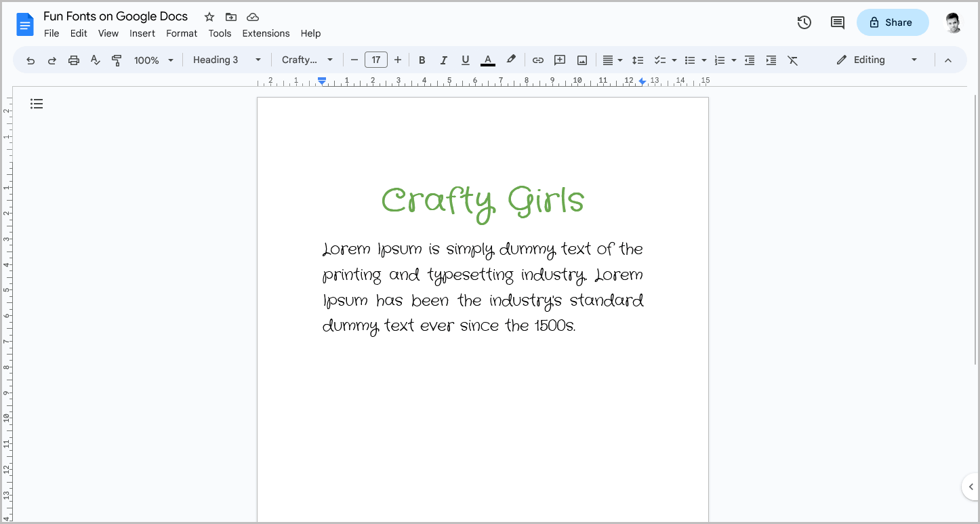Toggle underline formatting
The width and height of the screenshot is (980, 524).
(x=466, y=60)
